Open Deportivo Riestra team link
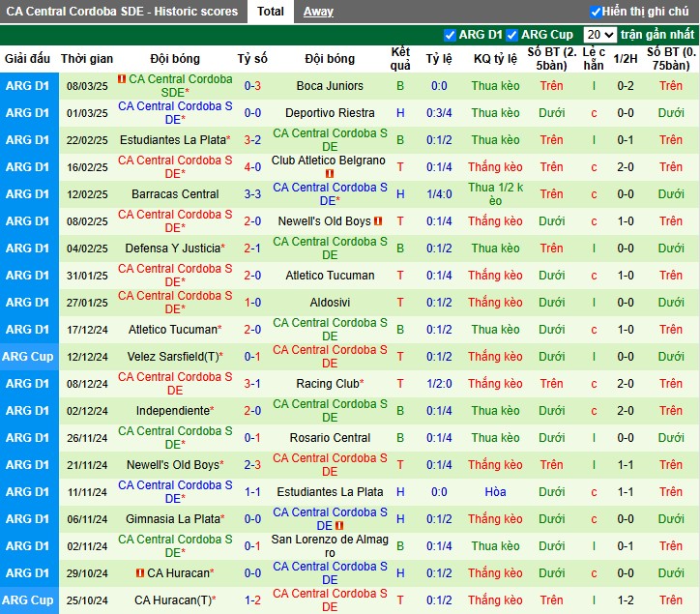 [330, 113]
